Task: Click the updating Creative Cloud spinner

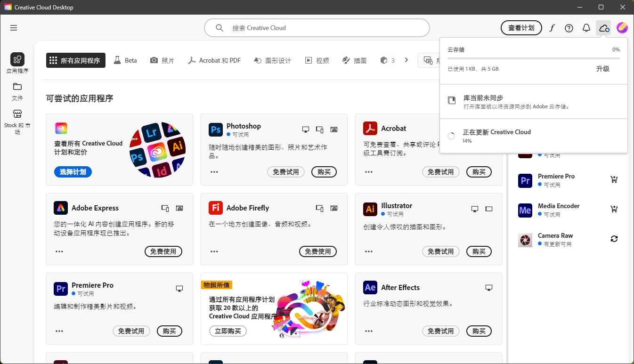Action: [x=451, y=136]
